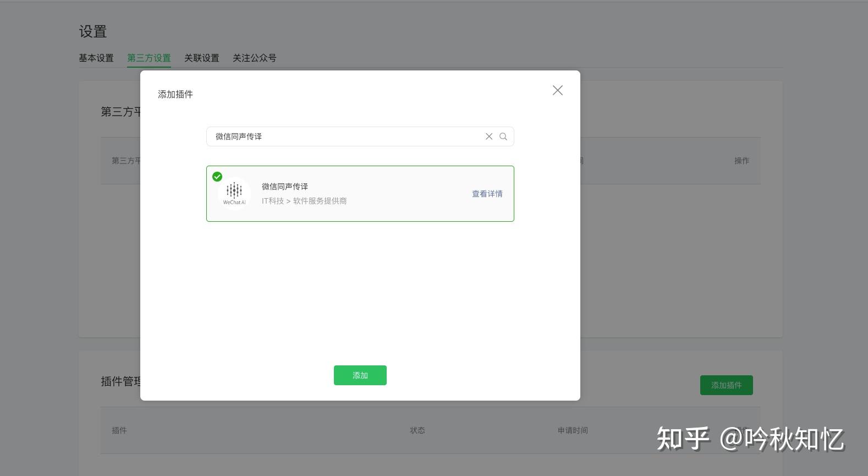The height and width of the screenshot is (476, 868).
Task: Click the background 添加插件 button
Action: point(726,385)
